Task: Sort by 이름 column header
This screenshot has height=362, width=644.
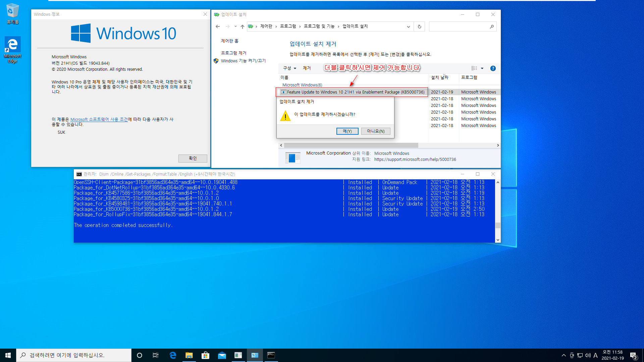Action: click(x=284, y=78)
